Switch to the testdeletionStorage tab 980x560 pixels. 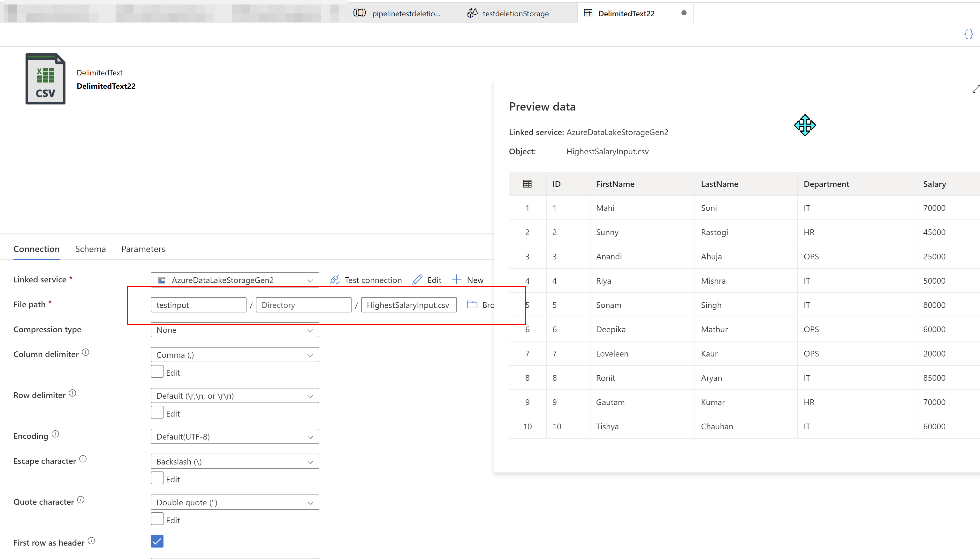515,13
